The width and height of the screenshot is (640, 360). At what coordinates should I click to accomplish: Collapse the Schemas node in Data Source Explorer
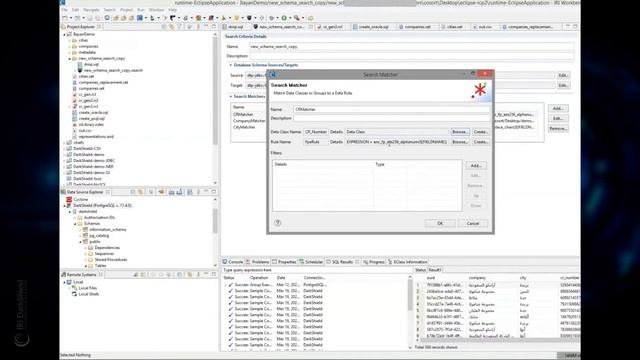point(76,224)
